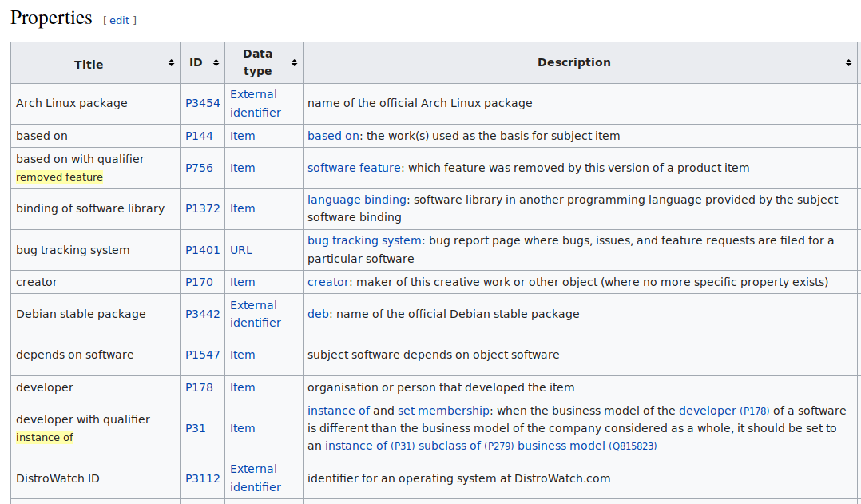Sort the table by Description

(x=573, y=62)
